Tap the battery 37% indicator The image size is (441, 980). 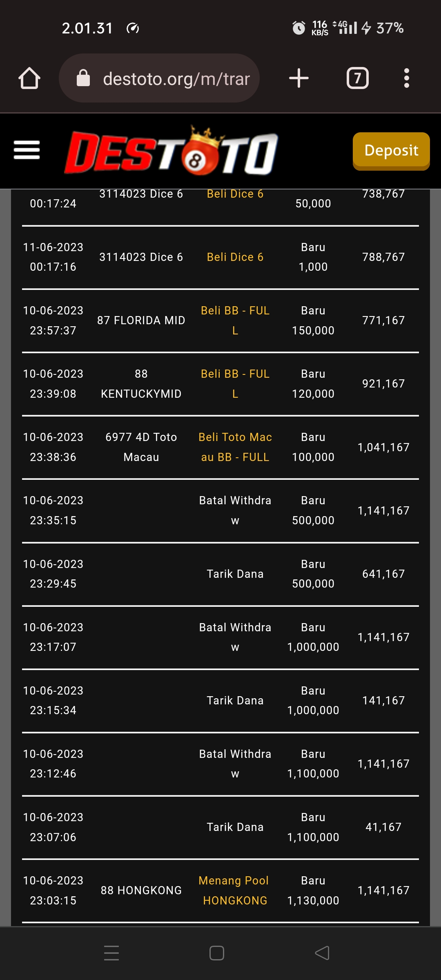(x=384, y=28)
